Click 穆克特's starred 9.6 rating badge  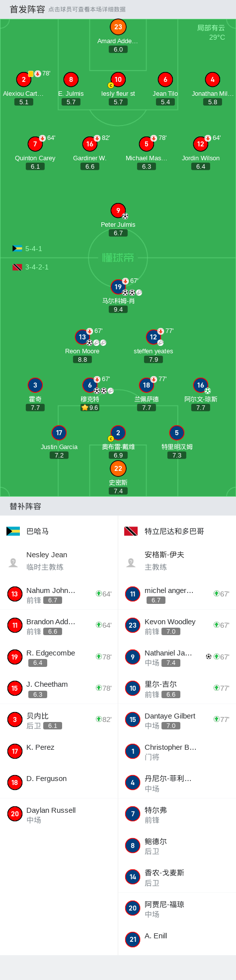tap(90, 407)
